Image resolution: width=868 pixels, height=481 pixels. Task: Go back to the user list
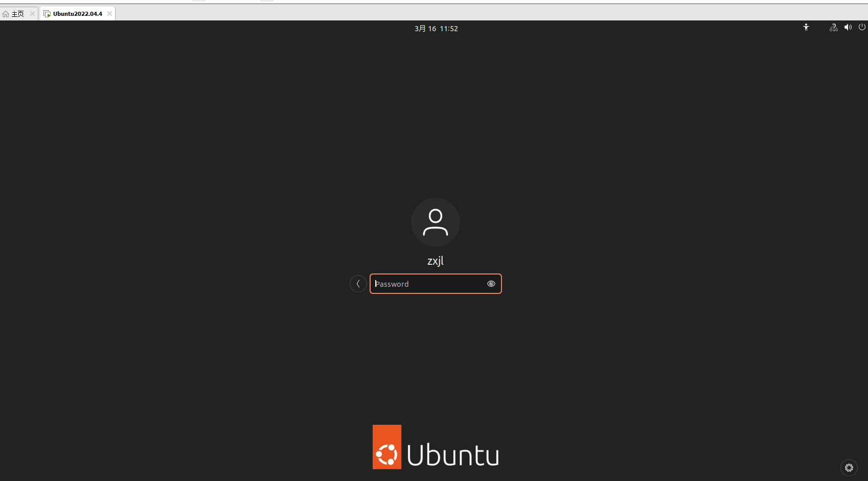click(x=358, y=284)
